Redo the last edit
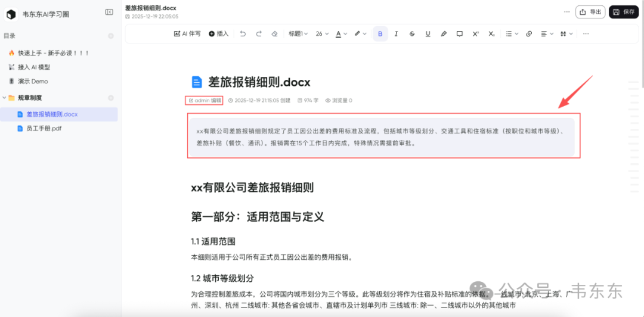 (x=259, y=34)
